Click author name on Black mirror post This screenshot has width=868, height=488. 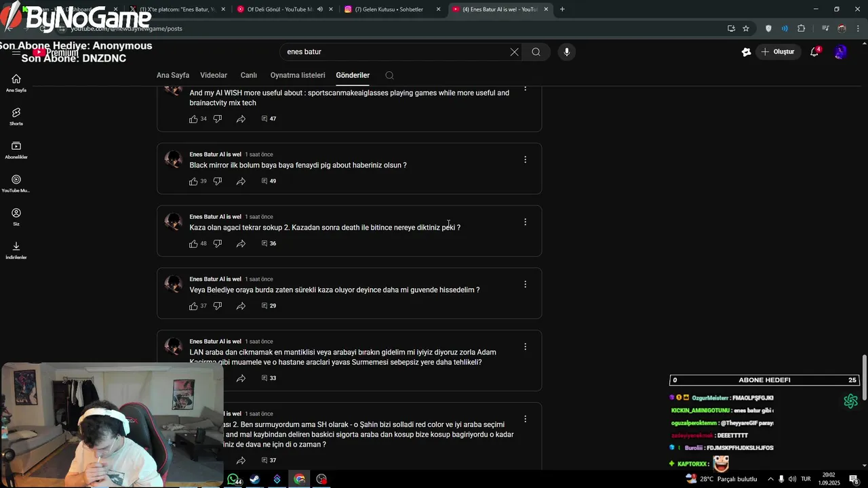tap(215, 155)
